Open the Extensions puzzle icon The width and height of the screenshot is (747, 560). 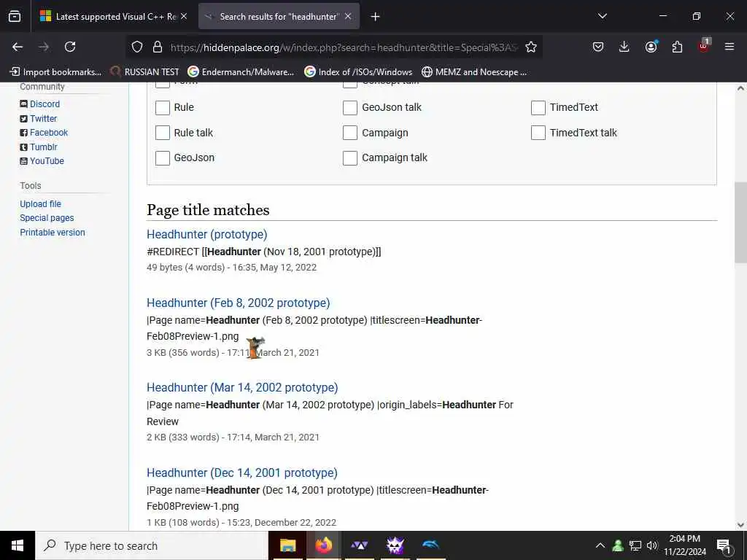tap(677, 47)
